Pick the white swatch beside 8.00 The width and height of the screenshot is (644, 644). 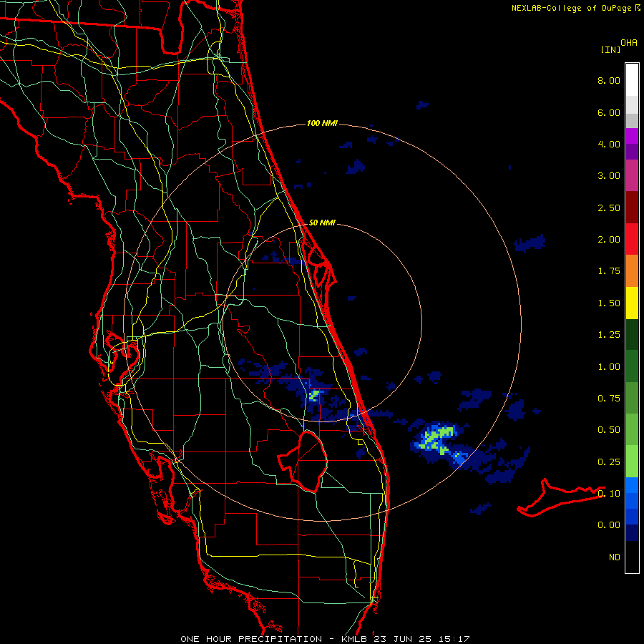(x=632, y=80)
